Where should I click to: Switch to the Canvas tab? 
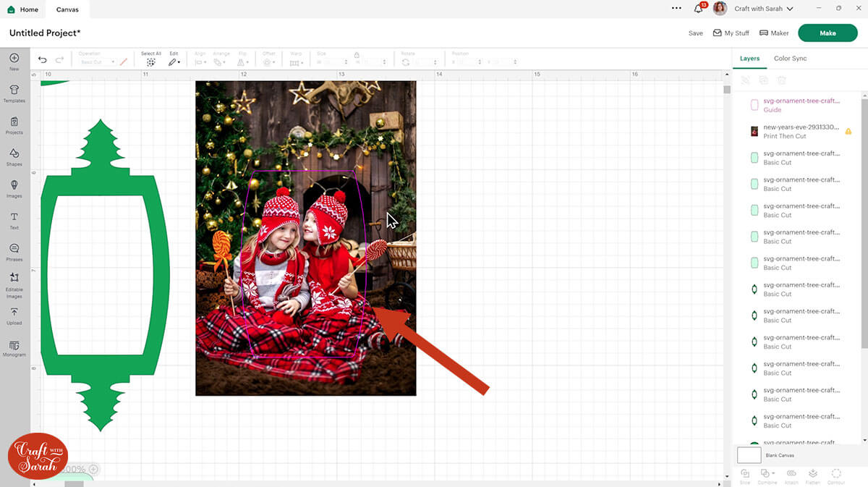(x=68, y=9)
